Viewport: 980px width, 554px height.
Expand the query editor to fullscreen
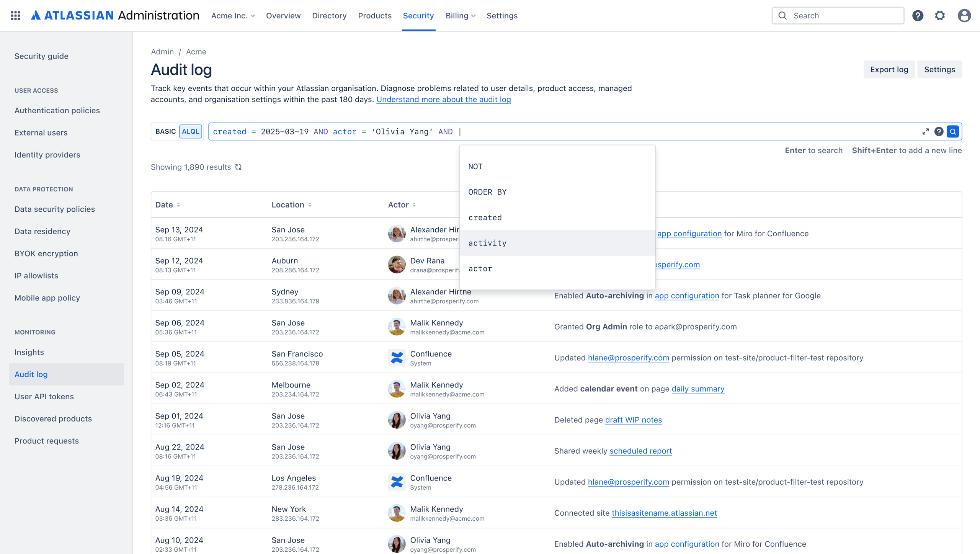pos(926,131)
